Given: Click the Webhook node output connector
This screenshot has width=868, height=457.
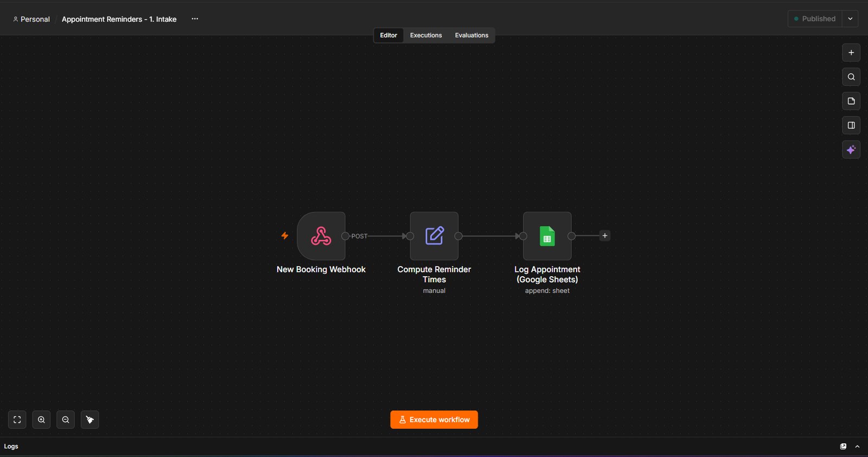Looking at the screenshot, I should click(x=345, y=236).
